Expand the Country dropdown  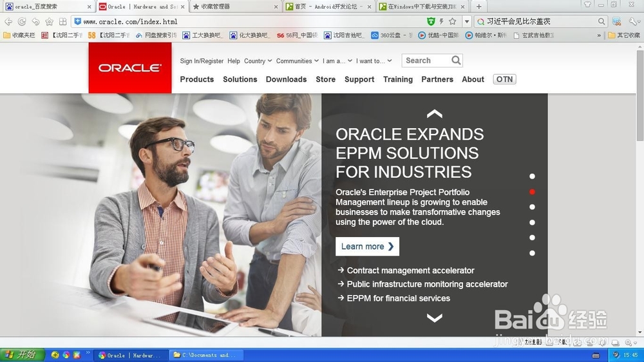tap(258, 61)
